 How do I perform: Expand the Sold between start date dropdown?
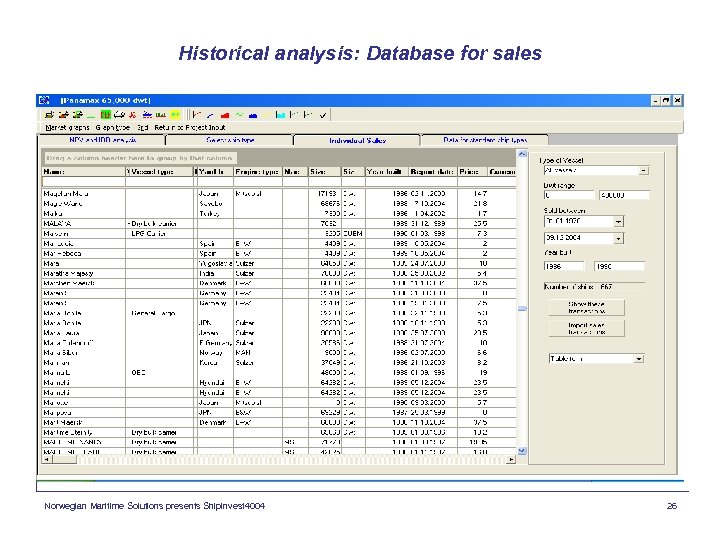pos(619,221)
